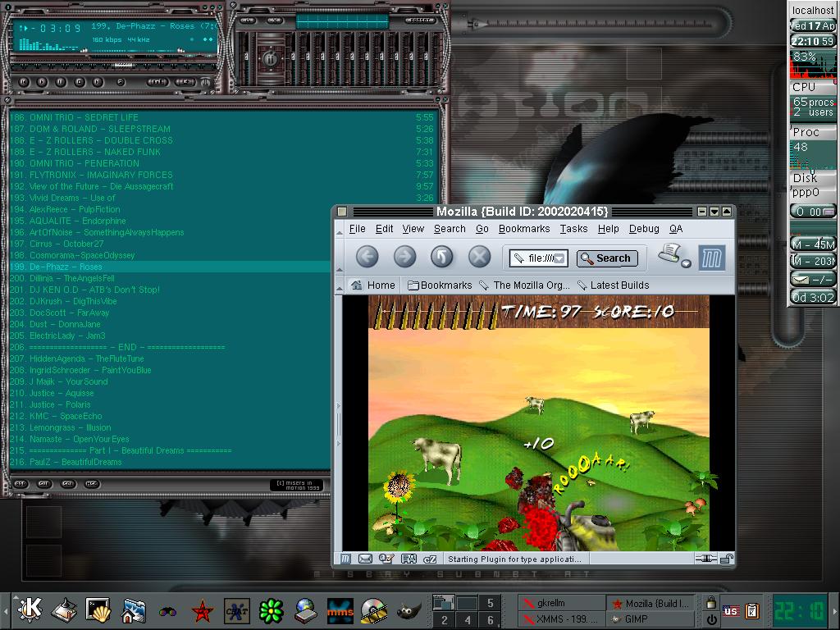
Task: Click the security lock icon in Mozilla status bar
Action: 727,559
